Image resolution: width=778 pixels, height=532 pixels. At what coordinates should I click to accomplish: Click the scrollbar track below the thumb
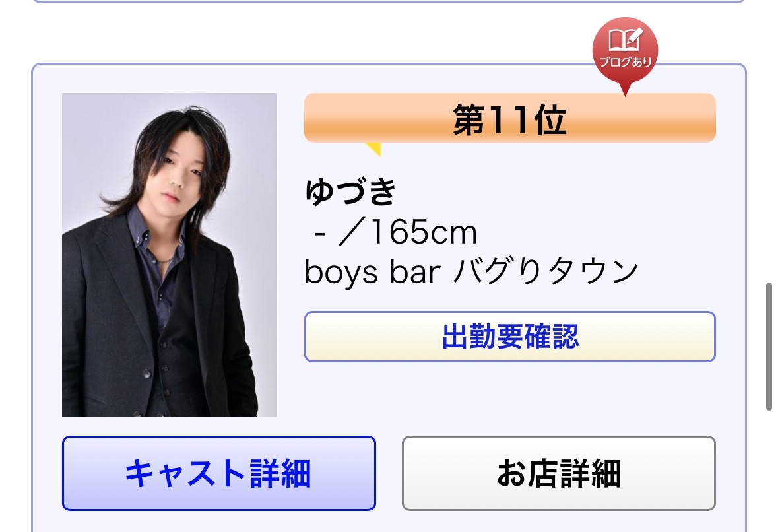point(769,471)
